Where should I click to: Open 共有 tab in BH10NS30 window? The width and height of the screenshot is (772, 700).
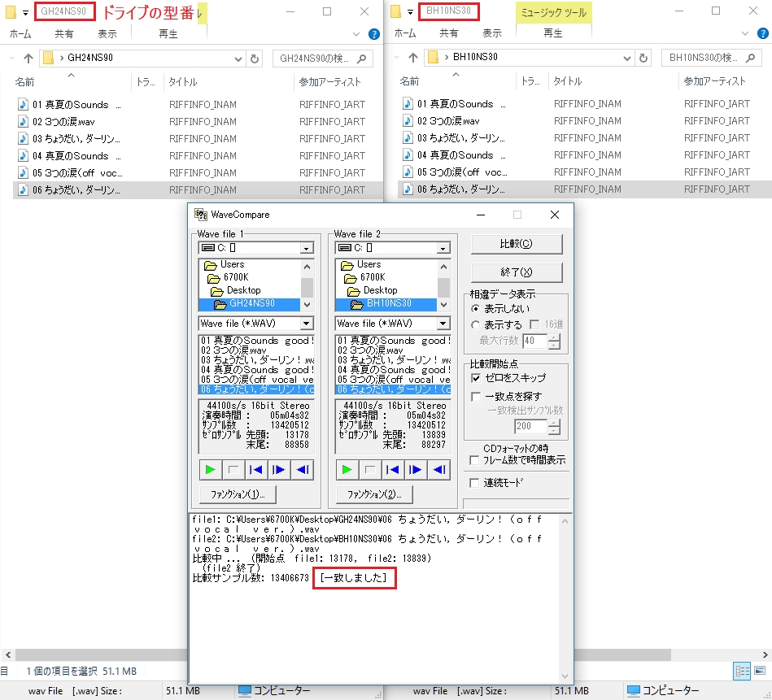(448, 33)
